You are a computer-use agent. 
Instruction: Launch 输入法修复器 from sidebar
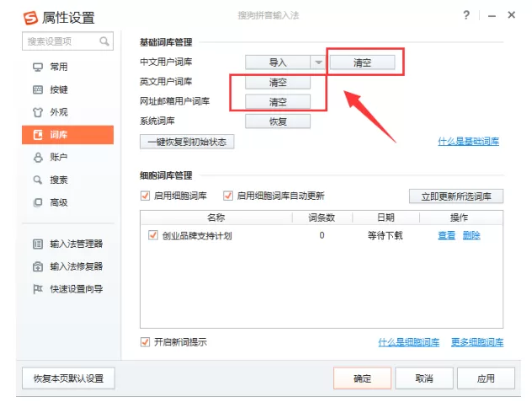tap(68, 266)
